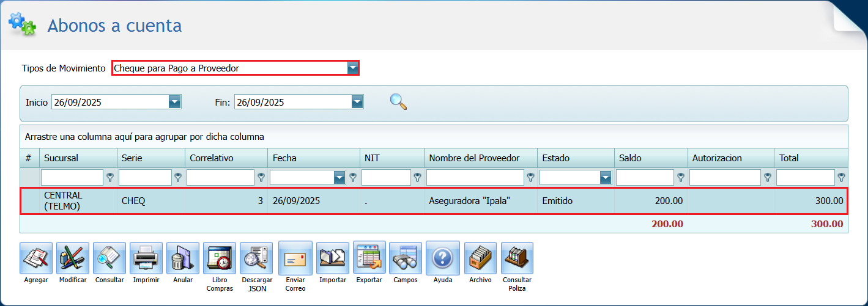Click Enviar Correo envelope icon
This screenshot has width=868, height=306.
click(x=295, y=258)
